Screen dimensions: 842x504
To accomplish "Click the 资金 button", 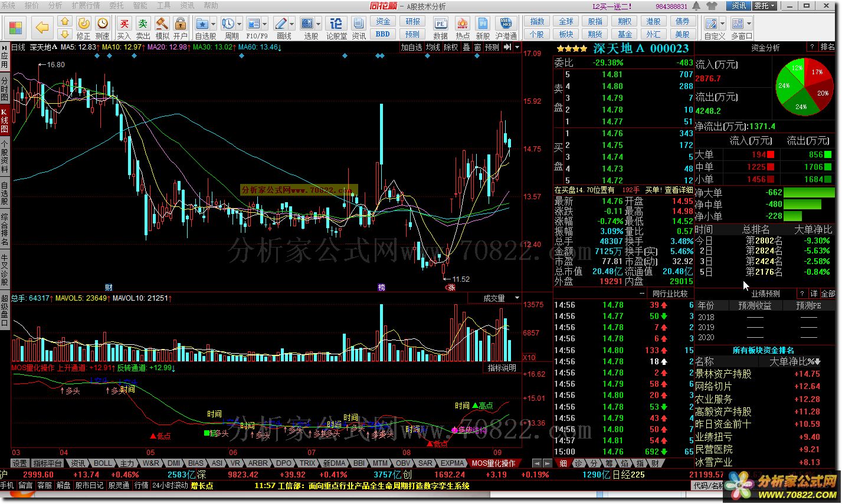I will [x=383, y=21].
